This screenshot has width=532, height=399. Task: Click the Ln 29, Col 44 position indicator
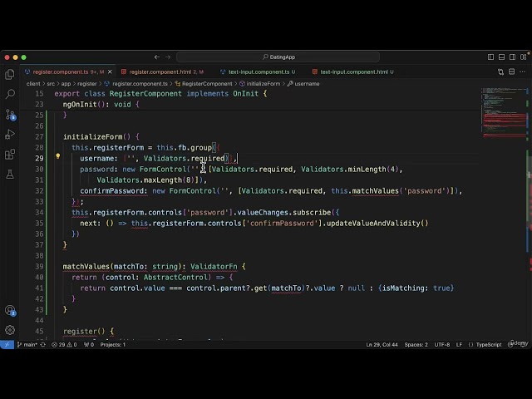pos(382,344)
